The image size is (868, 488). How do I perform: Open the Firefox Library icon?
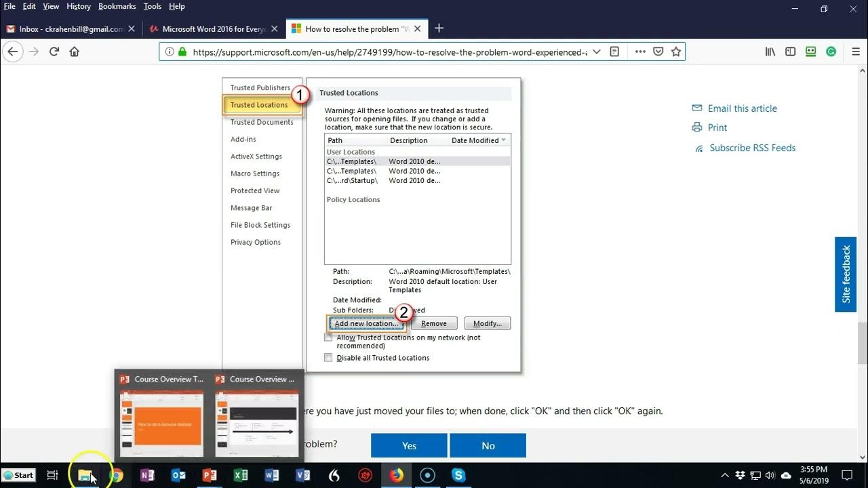770,52
